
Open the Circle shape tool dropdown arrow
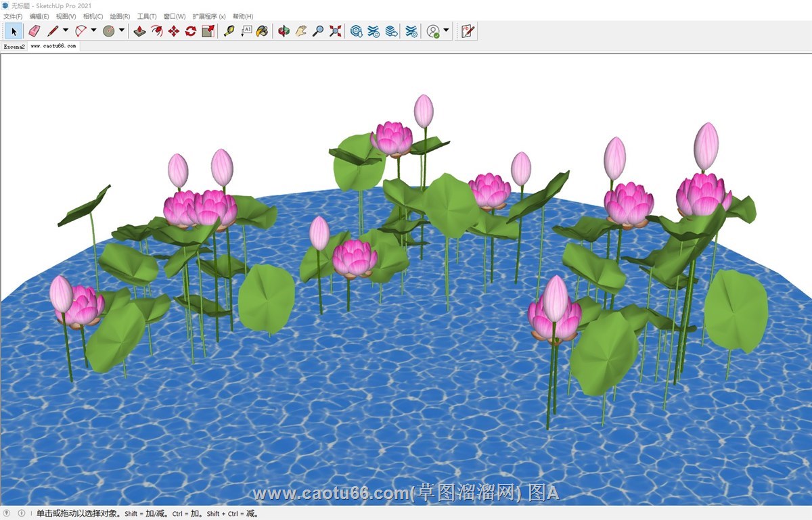coord(122,30)
